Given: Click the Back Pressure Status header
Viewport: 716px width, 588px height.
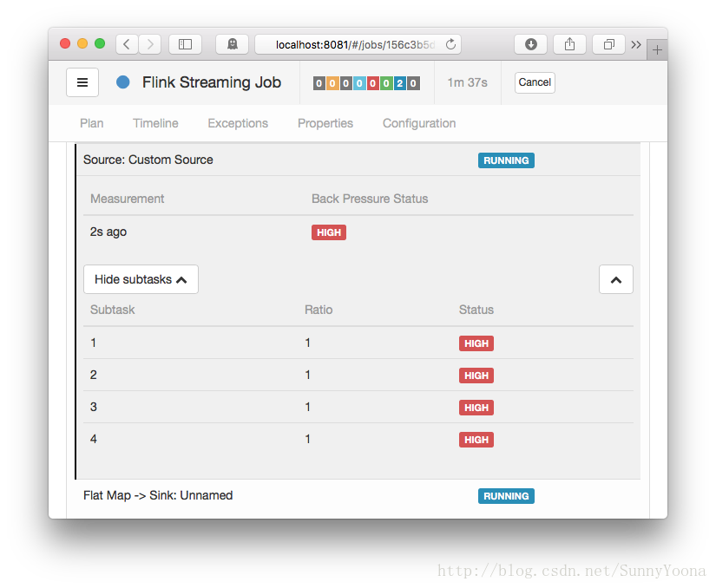Looking at the screenshot, I should coord(370,199).
